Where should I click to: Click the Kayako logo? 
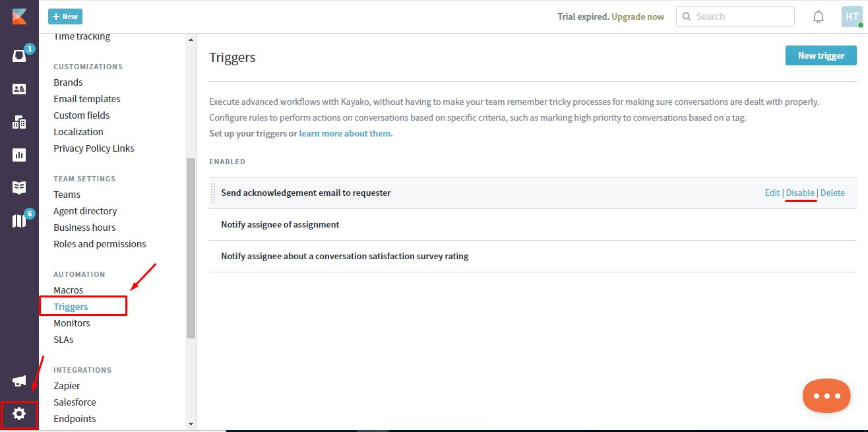[19, 16]
